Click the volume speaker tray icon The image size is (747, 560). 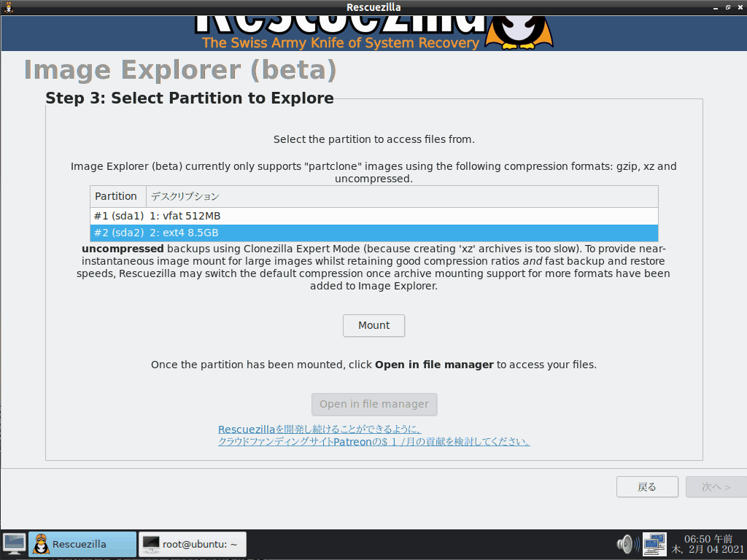[628, 544]
